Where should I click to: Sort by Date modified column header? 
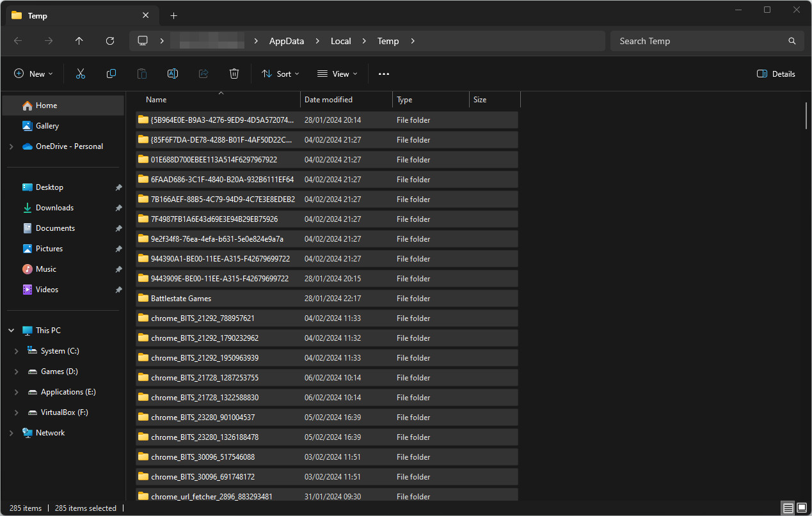coord(328,100)
